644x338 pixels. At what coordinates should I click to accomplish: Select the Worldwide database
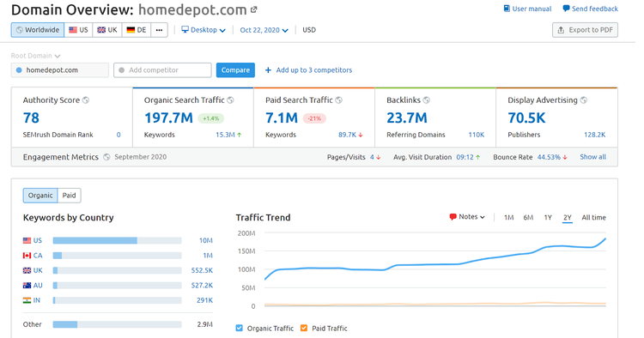pyautogui.click(x=38, y=30)
